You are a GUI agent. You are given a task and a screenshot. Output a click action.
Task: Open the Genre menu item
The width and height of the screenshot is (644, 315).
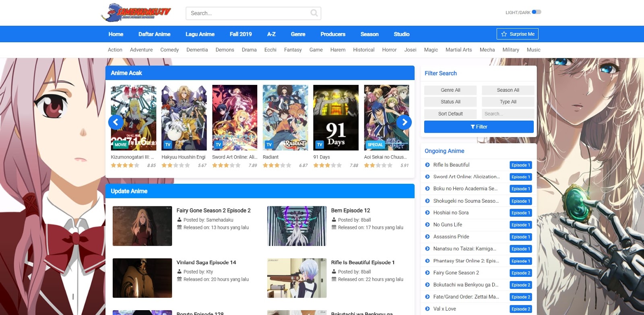coord(298,34)
